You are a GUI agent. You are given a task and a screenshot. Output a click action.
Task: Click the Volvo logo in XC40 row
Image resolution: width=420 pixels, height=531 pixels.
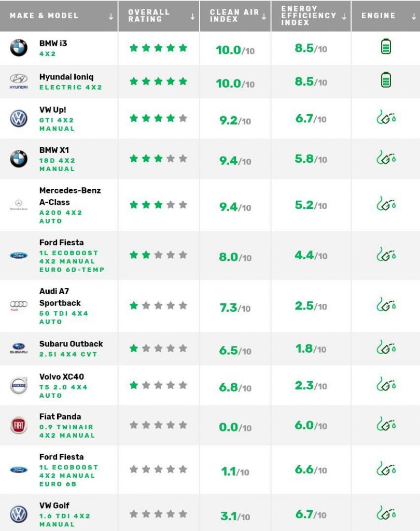pos(19,385)
